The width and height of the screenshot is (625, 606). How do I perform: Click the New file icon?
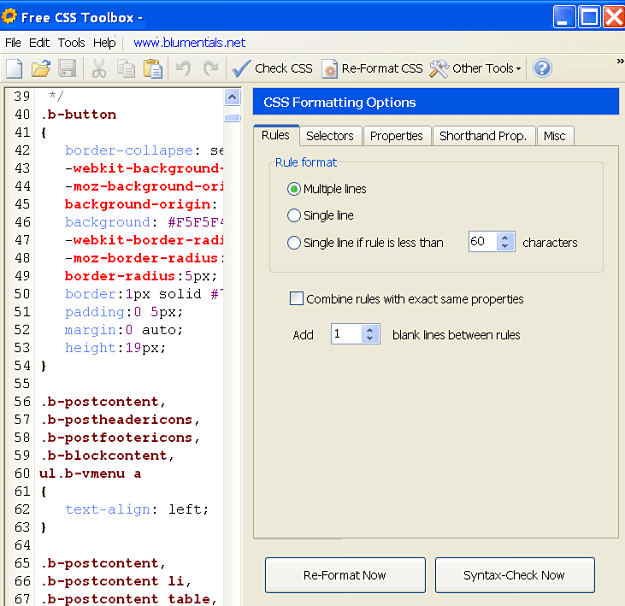coord(15,69)
